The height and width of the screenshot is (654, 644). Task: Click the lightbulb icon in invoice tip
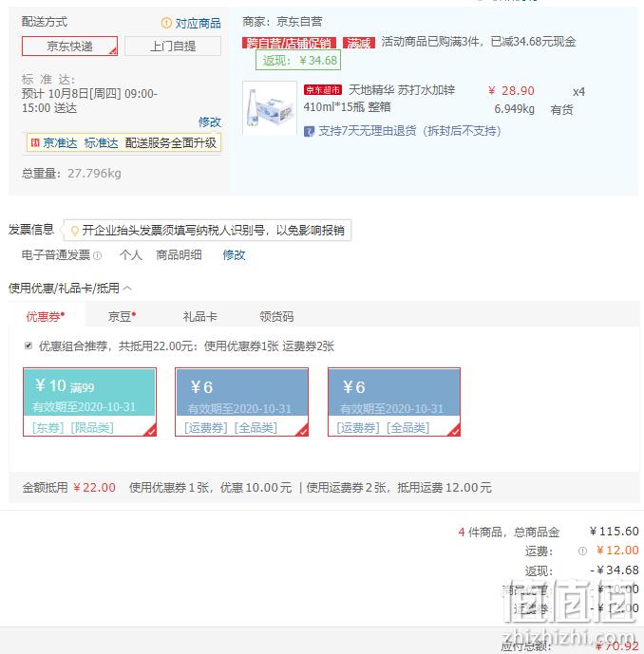tap(75, 231)
